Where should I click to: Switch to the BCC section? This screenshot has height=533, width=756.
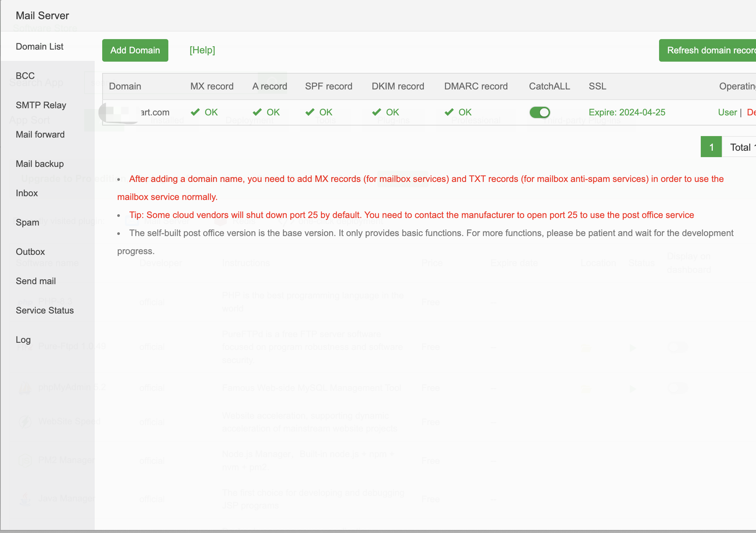[25, 76]
